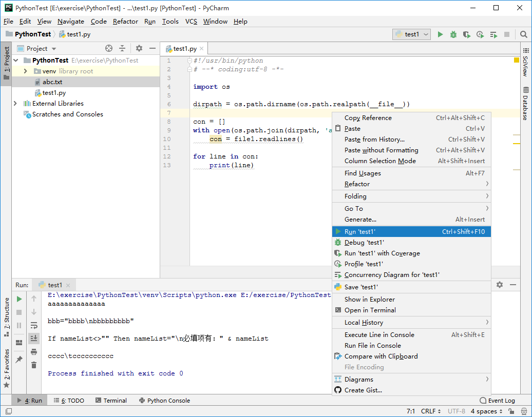Click the inspection profile icon in status bar
Screen dimensions: 532x417
[524, 411]
